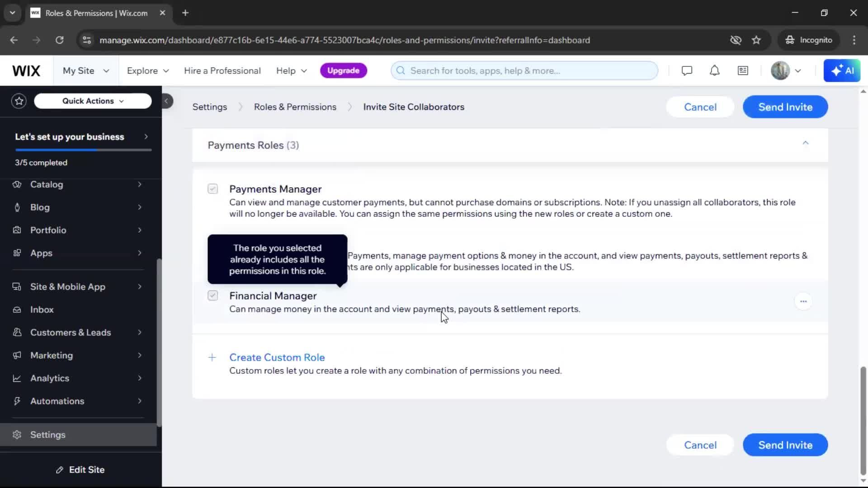
Task: Expand the Marketing submenu arrow
Action: coord(140,355)
